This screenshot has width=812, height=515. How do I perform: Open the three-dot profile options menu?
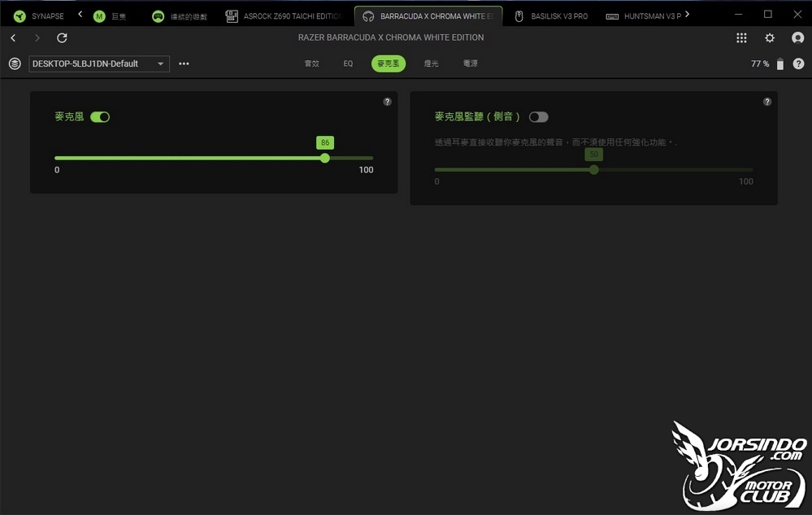[184, 63]
